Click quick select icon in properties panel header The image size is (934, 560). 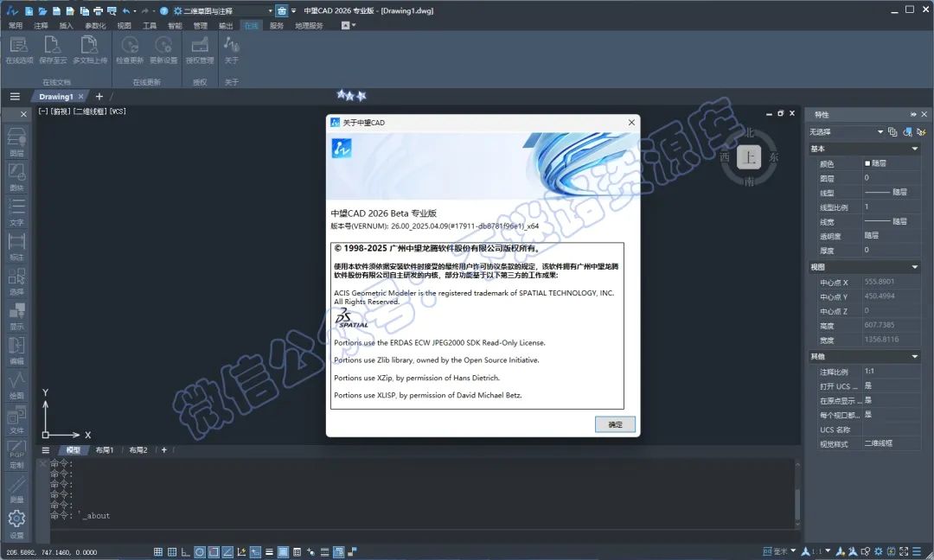(x=922, y=131)
